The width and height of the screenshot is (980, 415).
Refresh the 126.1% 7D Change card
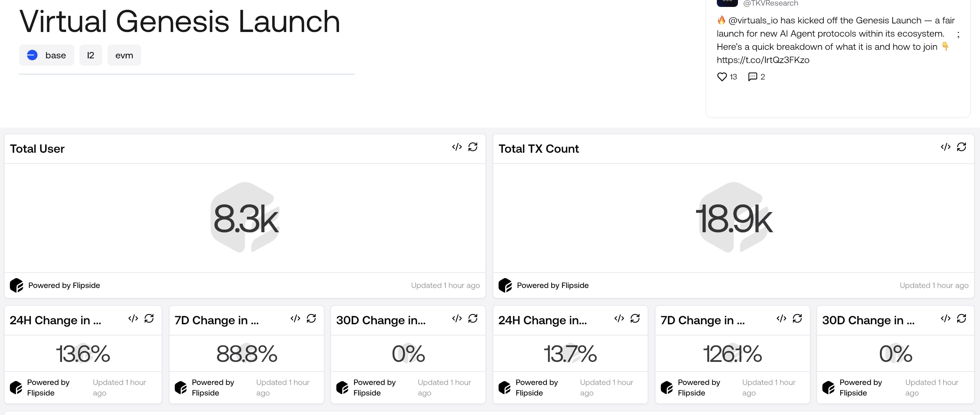tap(797, 318)
